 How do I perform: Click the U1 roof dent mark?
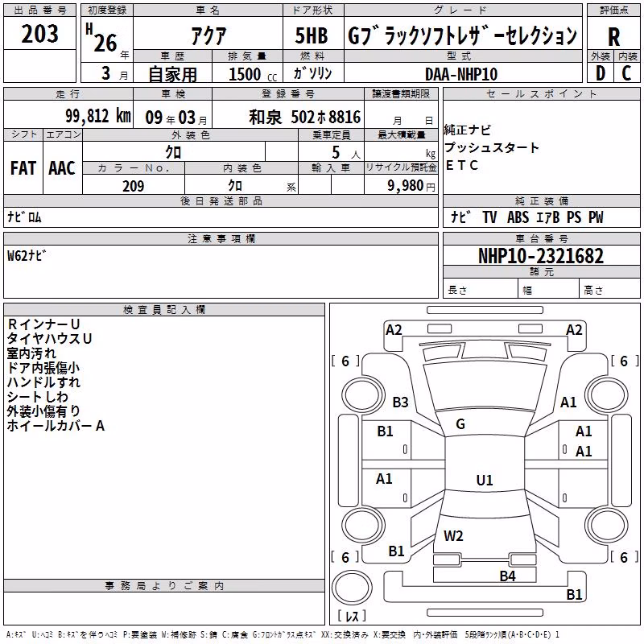pyautogui.click(x=485, y=480)
